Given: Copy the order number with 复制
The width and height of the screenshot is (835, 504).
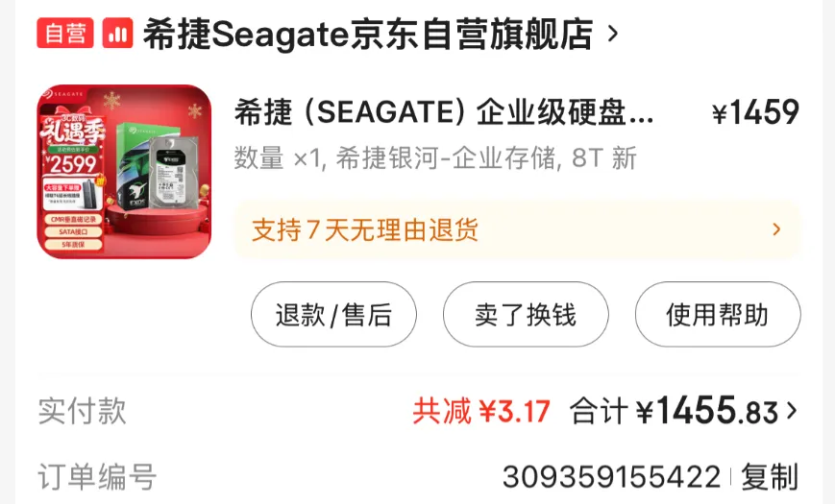Looking at the screenshot, I should point(770,476).
